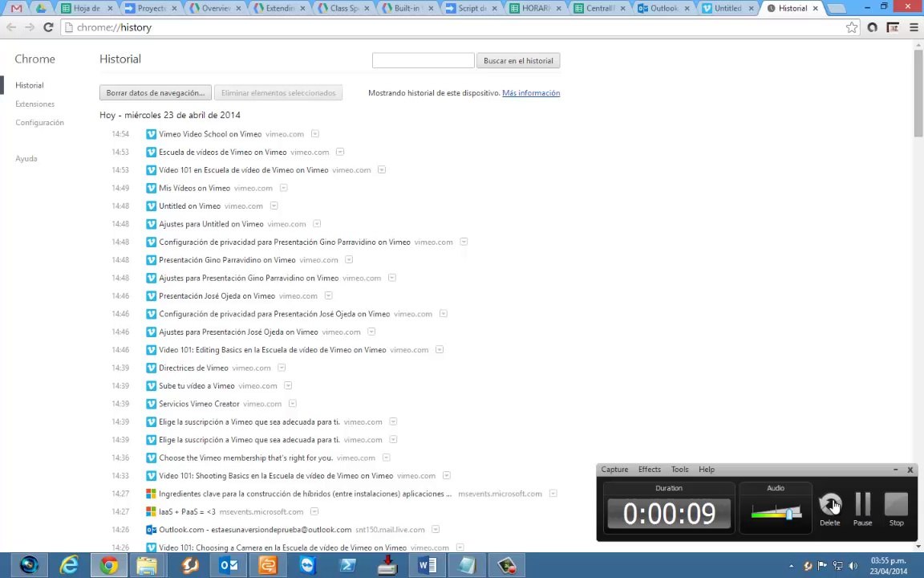
Task: Click the history search text field
Action: pos(423,60)
